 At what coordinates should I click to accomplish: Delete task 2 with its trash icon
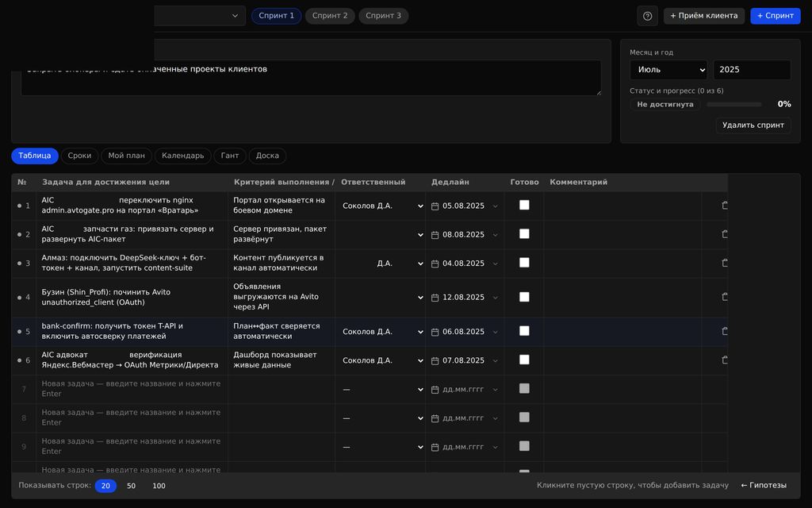[725, 234]
